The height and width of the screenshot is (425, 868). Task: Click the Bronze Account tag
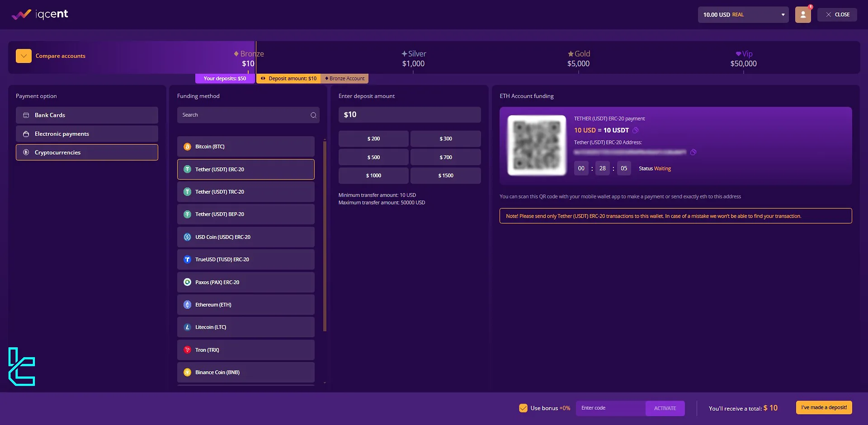(x=344, y=79)
